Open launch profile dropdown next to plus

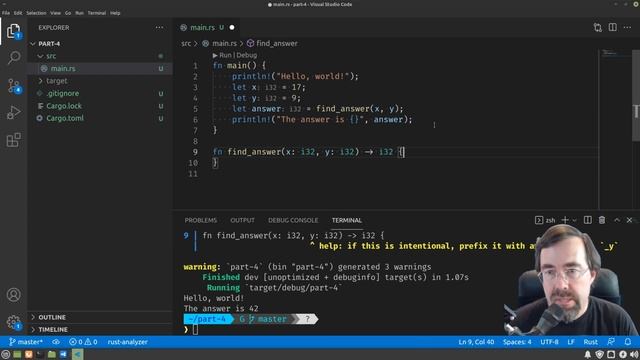[574, 220]
